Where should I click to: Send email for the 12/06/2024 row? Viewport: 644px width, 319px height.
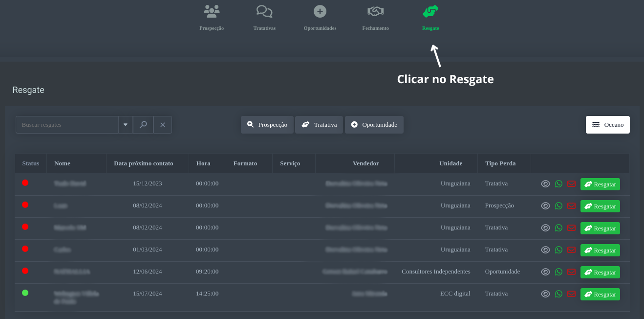click(571, 272)
